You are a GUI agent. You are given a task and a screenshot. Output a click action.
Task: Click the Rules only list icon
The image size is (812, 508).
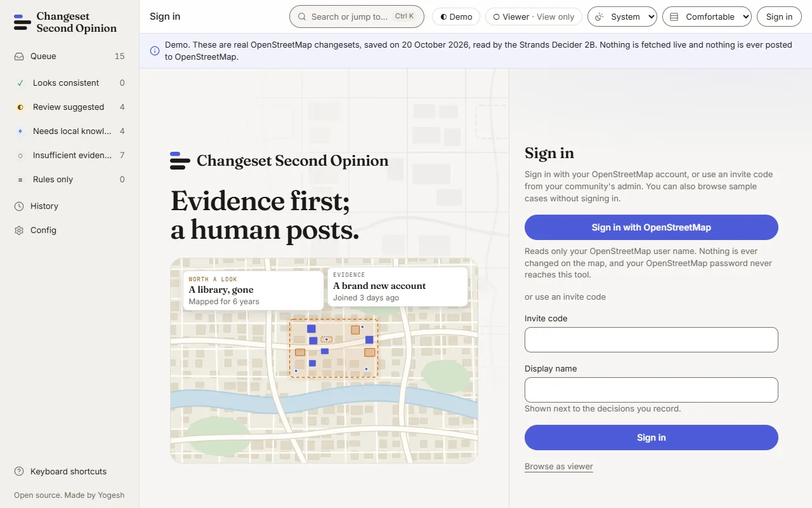[x=20, y=180]
